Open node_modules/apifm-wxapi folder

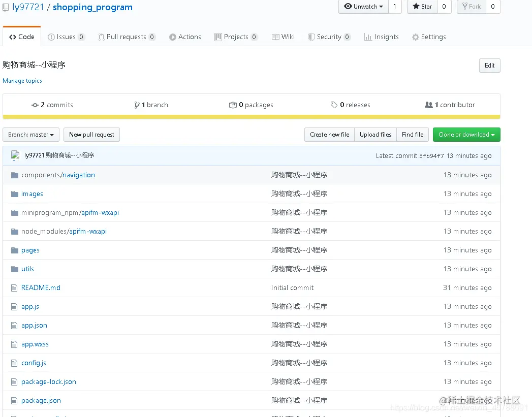pyautogui.click(x=64, y=231)
